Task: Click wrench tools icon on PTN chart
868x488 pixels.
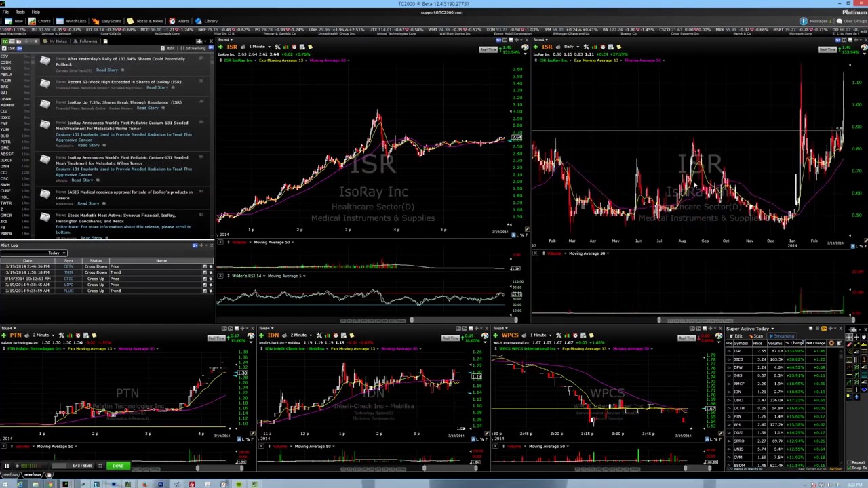Action: click(62, 335)
